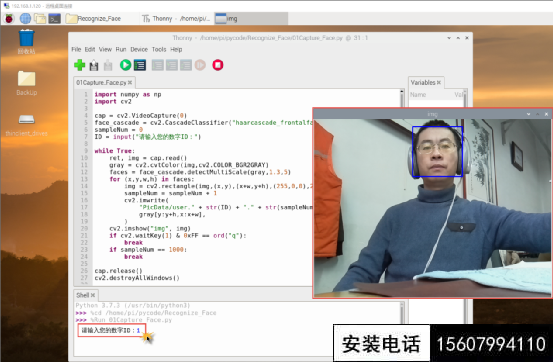
Task: Switch to Recognize_Face folder window
Action: point(94,18)
